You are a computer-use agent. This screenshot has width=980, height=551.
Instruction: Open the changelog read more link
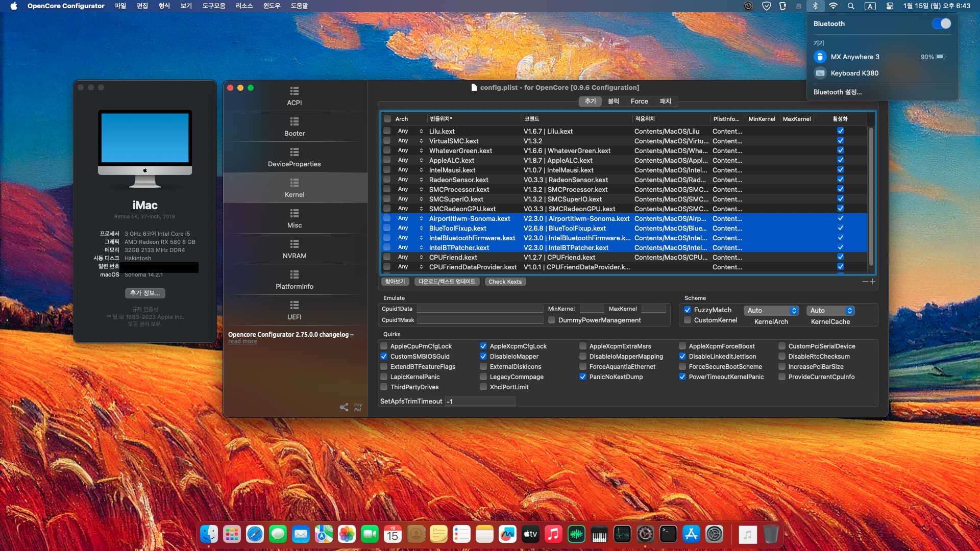point(242,341)
